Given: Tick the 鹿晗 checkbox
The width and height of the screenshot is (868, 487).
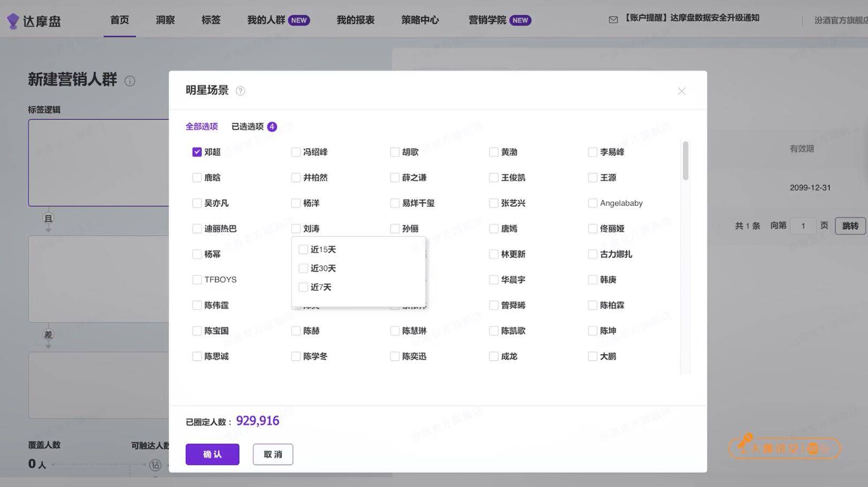Looking at the screenshot, I should (x=197, y=178).
